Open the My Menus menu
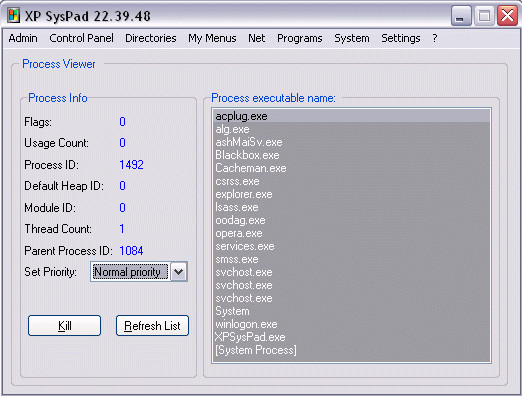Image resolution: width=522 pixels, height=396 pixels. [x=212, y=38]
